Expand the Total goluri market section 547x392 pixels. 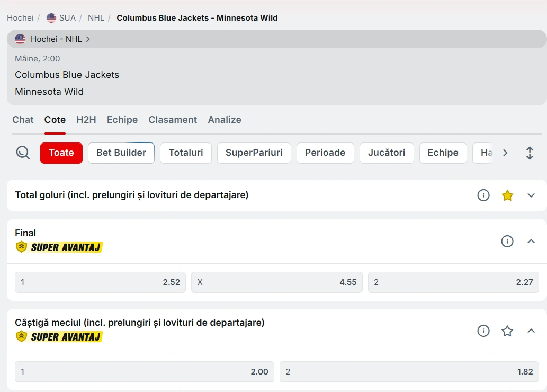[531, 195]
